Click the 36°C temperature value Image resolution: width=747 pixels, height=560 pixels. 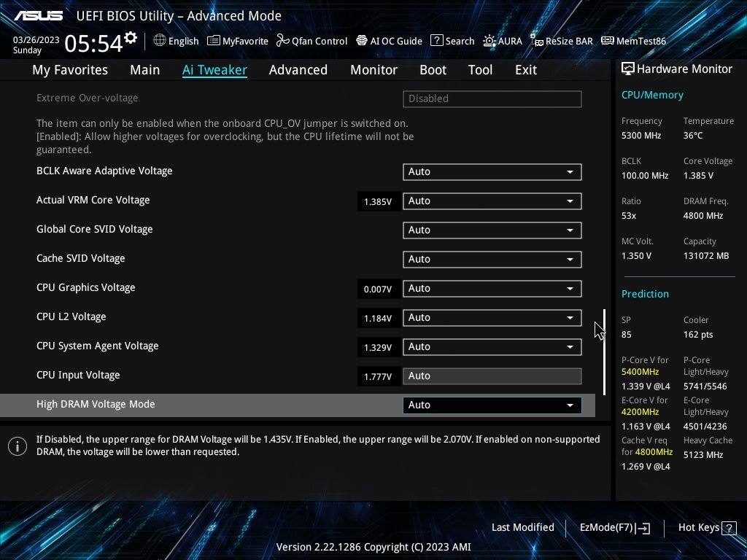coord(693,136)
